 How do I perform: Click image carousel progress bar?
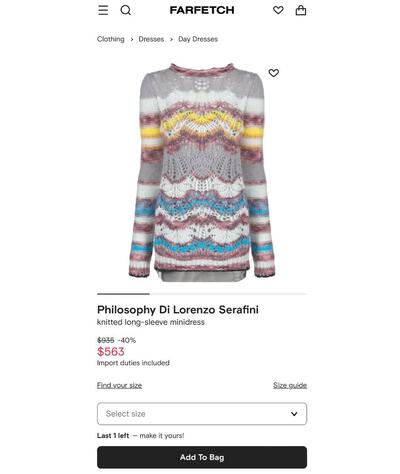coord(202,294)
